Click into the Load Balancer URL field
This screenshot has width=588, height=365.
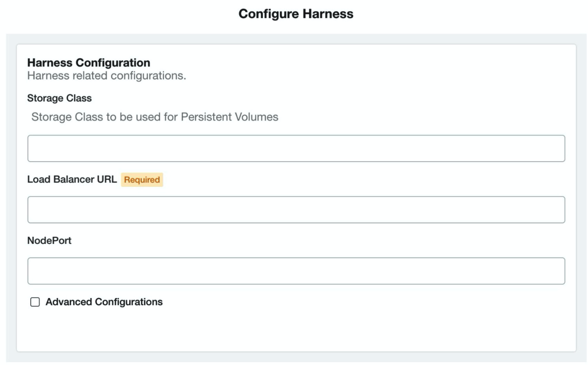pos(296,210)
